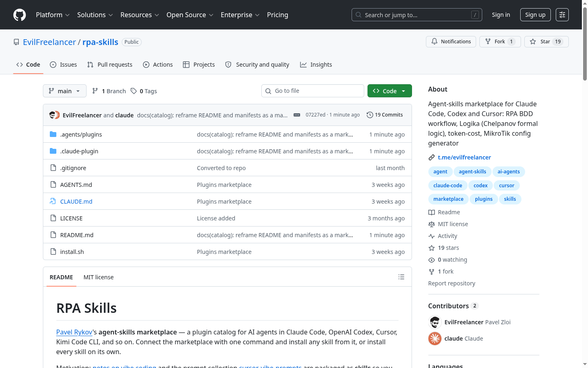Open the rpa-skills repository name link
Viewport: 588px width, 368px height.
[x=100, y=42]
